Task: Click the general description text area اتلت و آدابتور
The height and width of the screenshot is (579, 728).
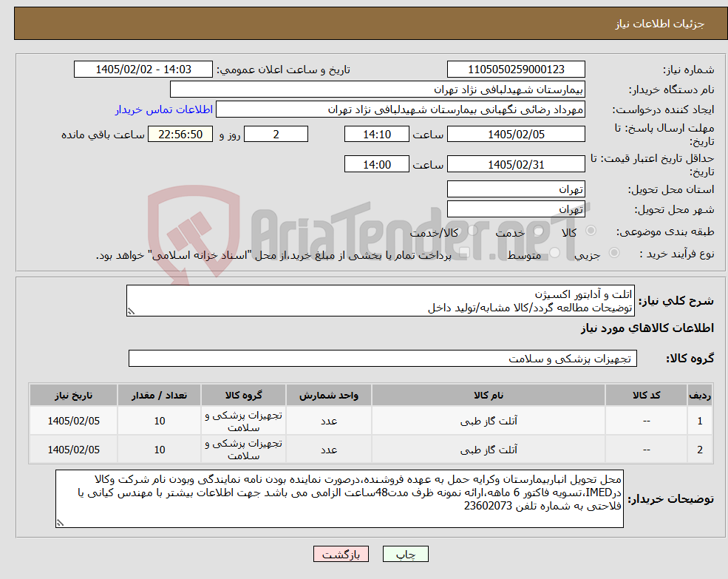Action: (380, 301)
